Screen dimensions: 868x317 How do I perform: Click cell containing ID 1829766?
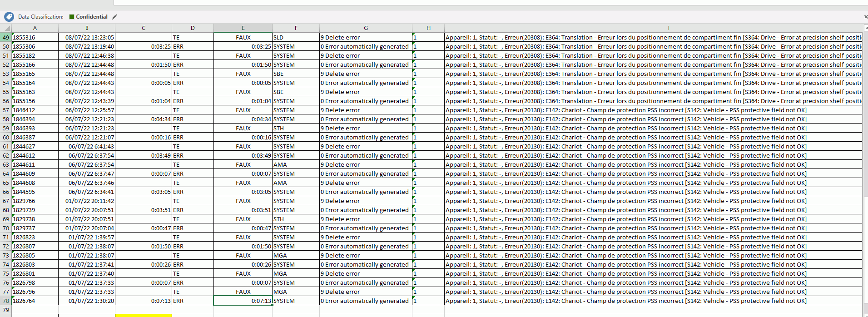coord(35,201)
